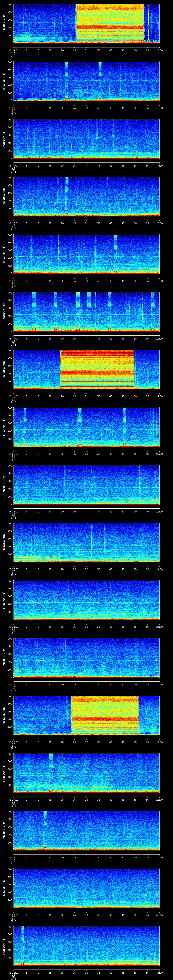
Task: Click the 18:24:00 start time label
Action: tap(13, 627)
